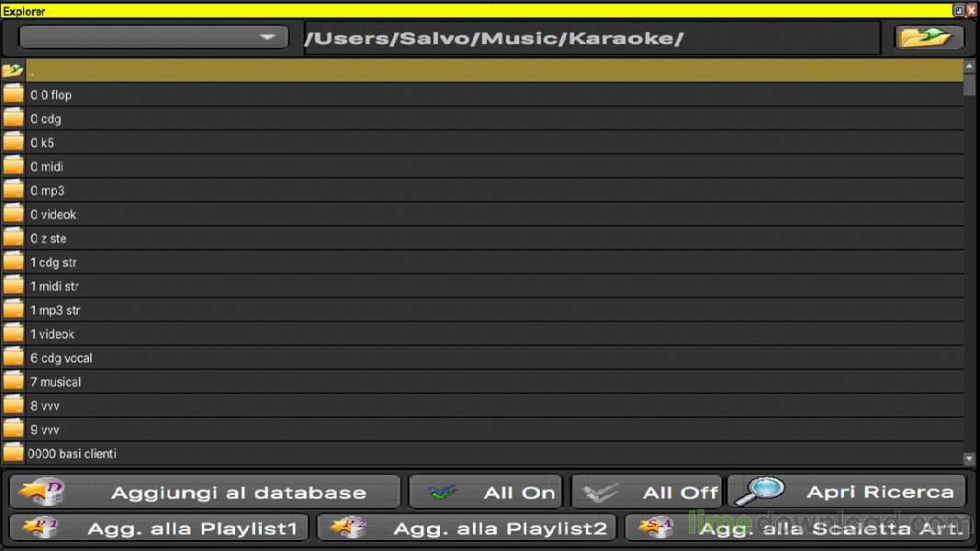The height and width of the screenshot is (551, 980).
Task: Select the '9 vvv' folder name
Action: click(45, 430)
